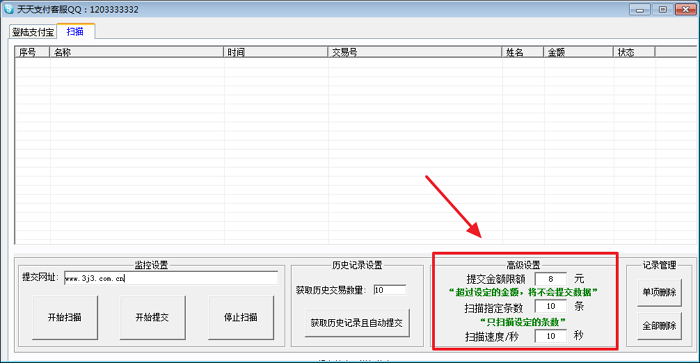Switch to the 登陆支付宝 tab
The image size is (700, 363).
pyautogui.click(x=33, y=32)
